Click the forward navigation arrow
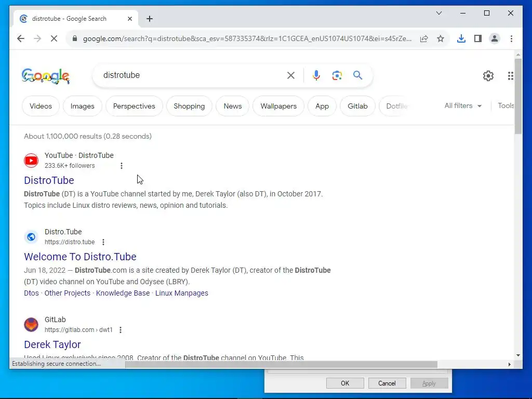The width and height of the screenshot is (532, 399). [x=37, y=38]
